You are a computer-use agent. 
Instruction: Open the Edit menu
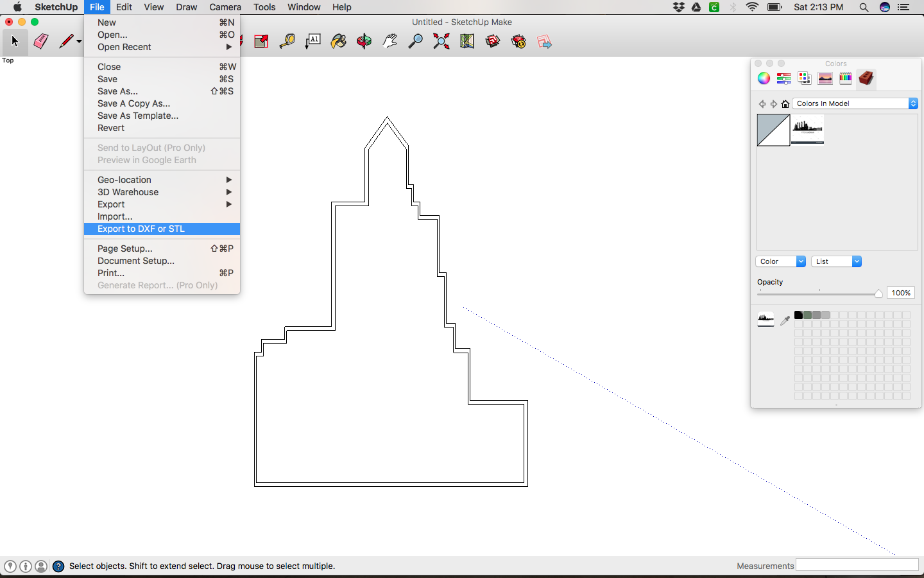(x=124, y=7)
